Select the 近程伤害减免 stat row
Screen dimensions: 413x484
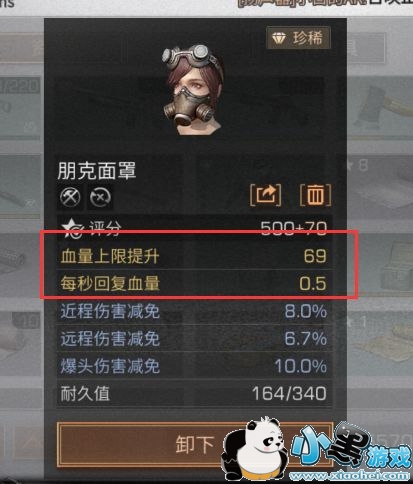pos(194,311)
